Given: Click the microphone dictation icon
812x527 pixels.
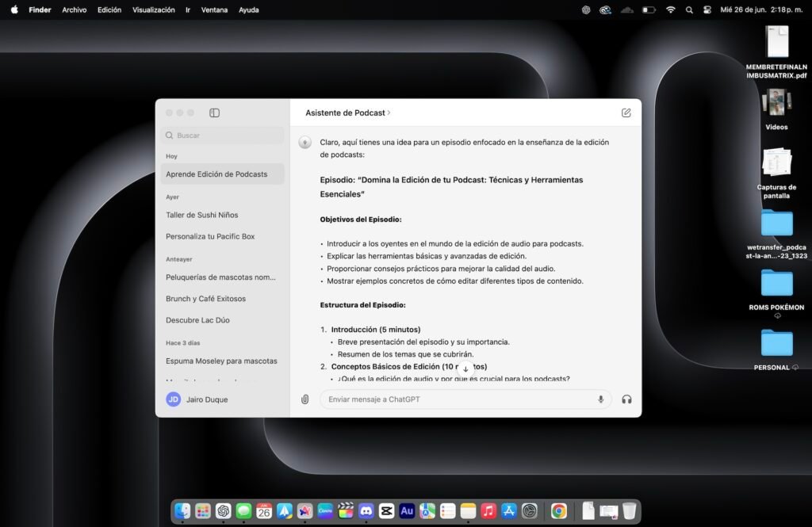Looking at the screenshot, I should (x=601, y=399).
